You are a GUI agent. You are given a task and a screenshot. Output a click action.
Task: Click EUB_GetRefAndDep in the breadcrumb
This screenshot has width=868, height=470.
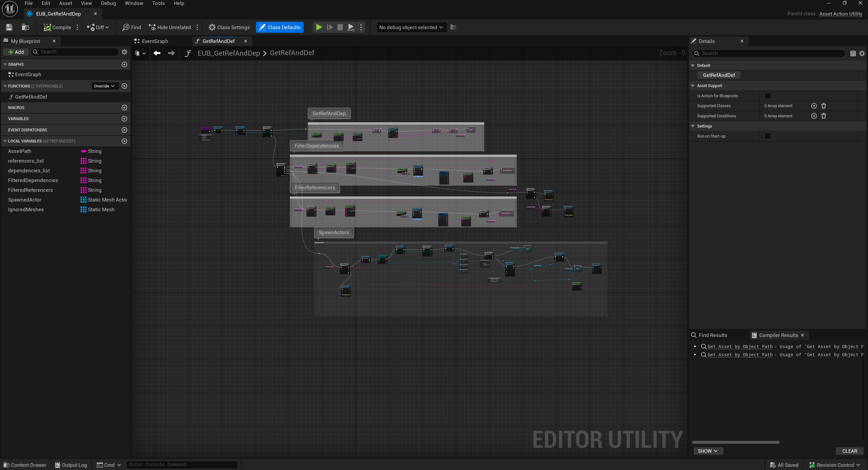[x=228, y=53]
